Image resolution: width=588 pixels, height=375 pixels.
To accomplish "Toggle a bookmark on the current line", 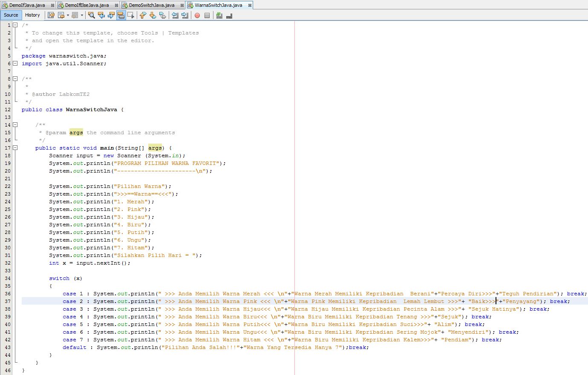I will 162,15.
